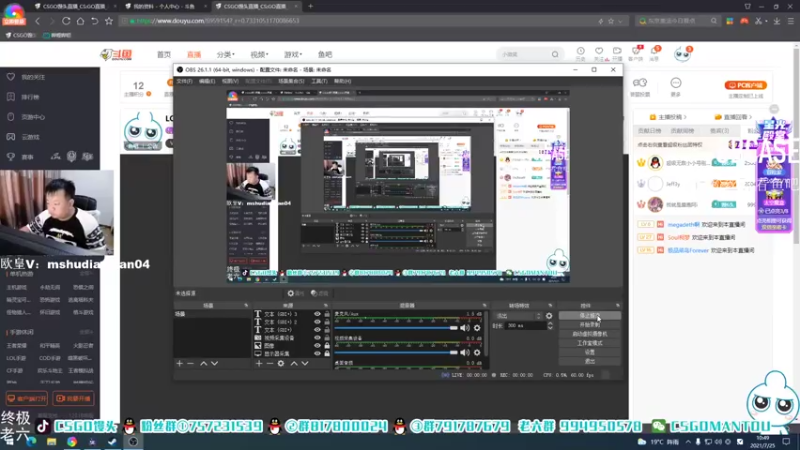Toggle lock on display capture source
The height and width of the screenshot is (450, 800).
point(327,353)
